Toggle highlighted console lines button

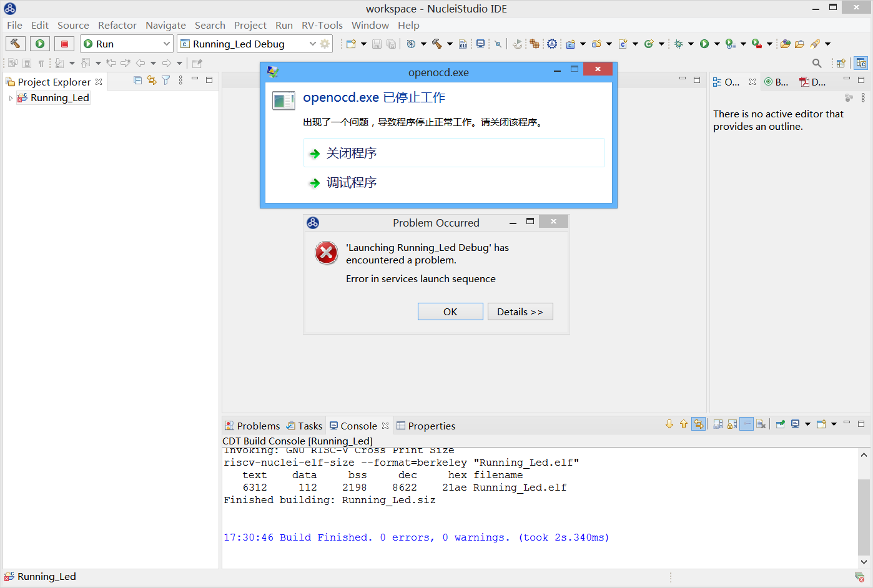tap(747, 424)
